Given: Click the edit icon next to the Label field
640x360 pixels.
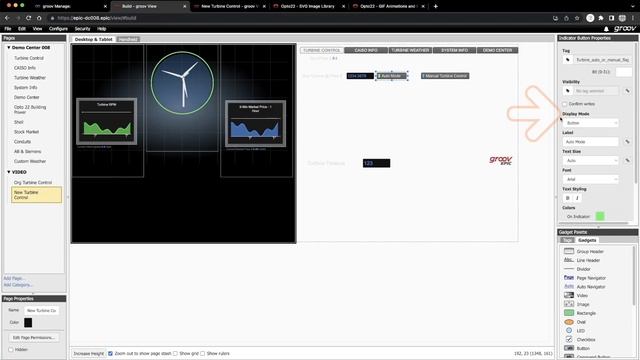Looking at the screenshot, I should tap(627, 142).
